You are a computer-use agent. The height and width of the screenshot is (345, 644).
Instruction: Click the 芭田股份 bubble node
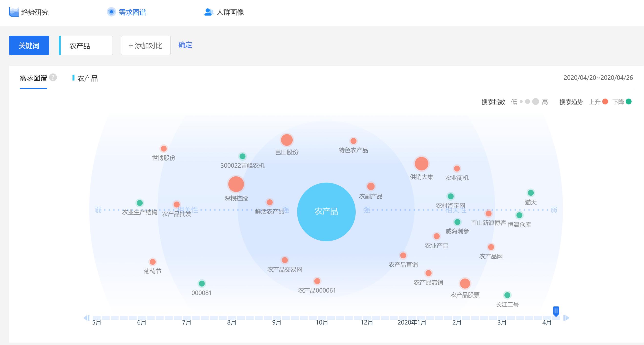point(287,140)
